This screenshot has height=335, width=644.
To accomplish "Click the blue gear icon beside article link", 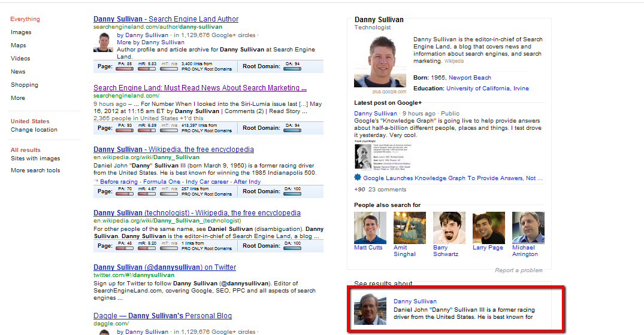I will (357, 178).
